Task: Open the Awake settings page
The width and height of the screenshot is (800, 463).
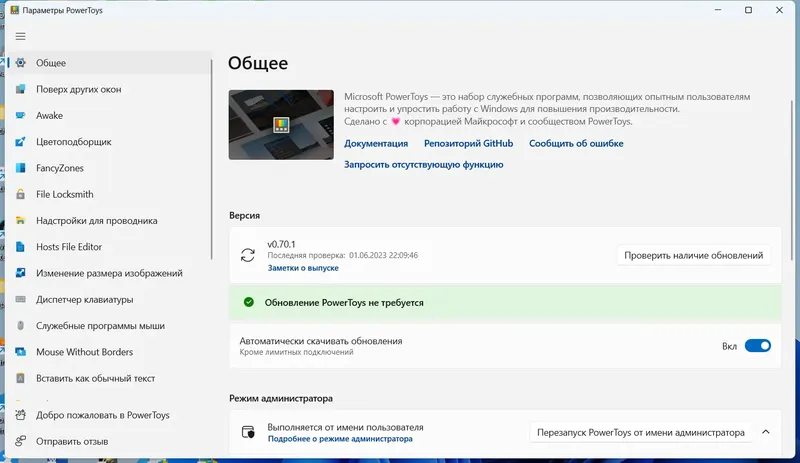Action: (109, 115)
